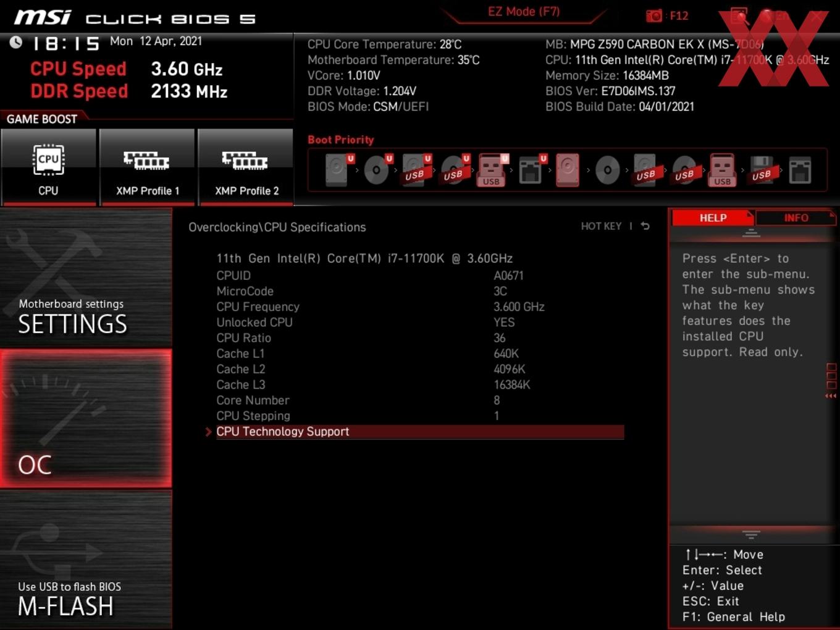Enable XMP Profile 1

(x=147, y=167)
